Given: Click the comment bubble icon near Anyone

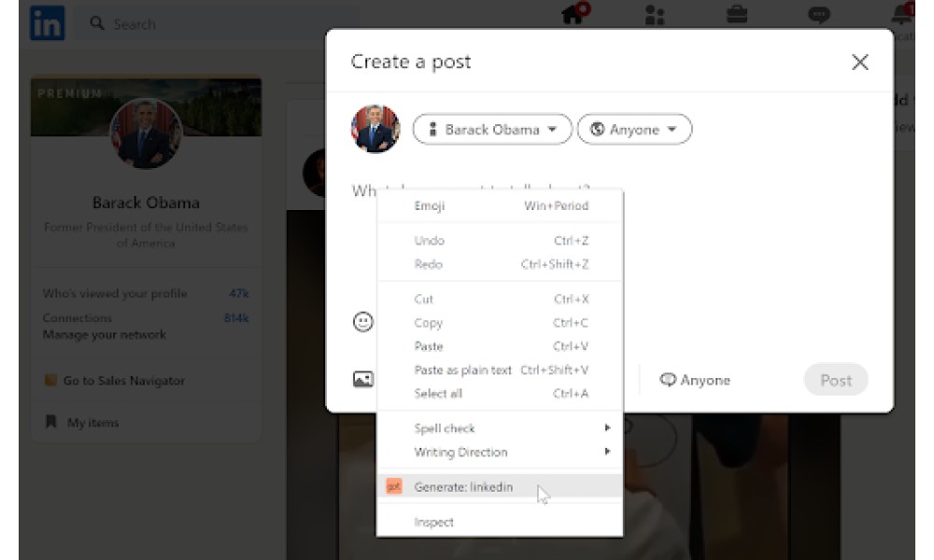Looking at the screenshot, I should (x=668, y=380).
